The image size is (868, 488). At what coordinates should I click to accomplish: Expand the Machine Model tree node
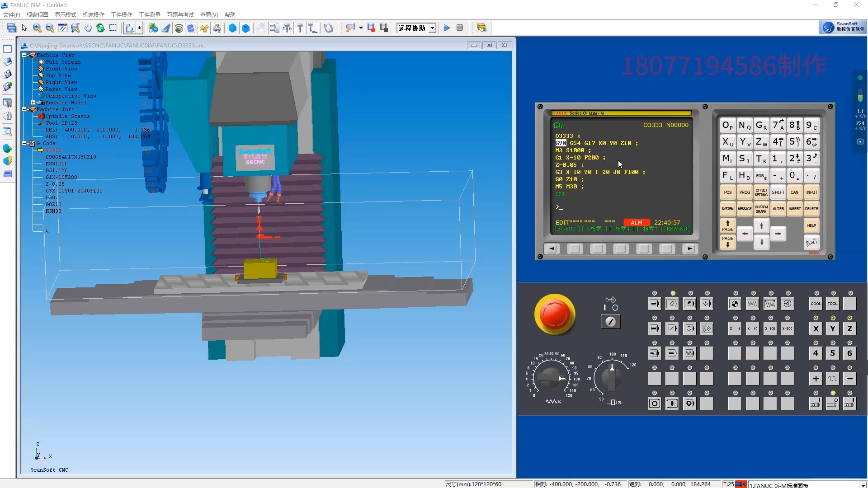coord(33,103)
